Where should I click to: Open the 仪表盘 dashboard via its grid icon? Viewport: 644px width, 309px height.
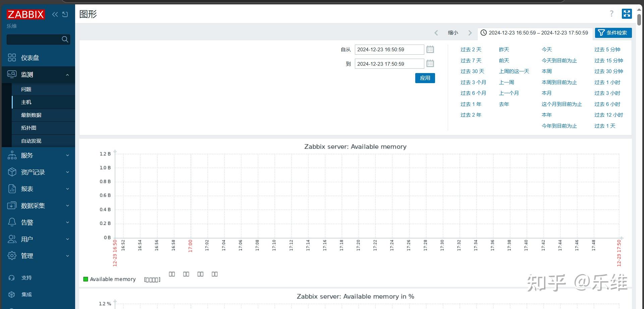[x=12, y=57]
